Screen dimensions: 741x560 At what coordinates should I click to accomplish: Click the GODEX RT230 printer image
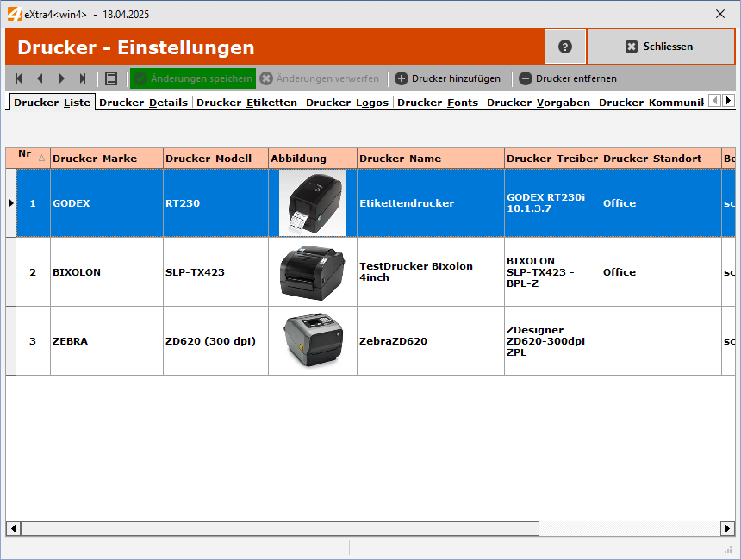point(312,203)
